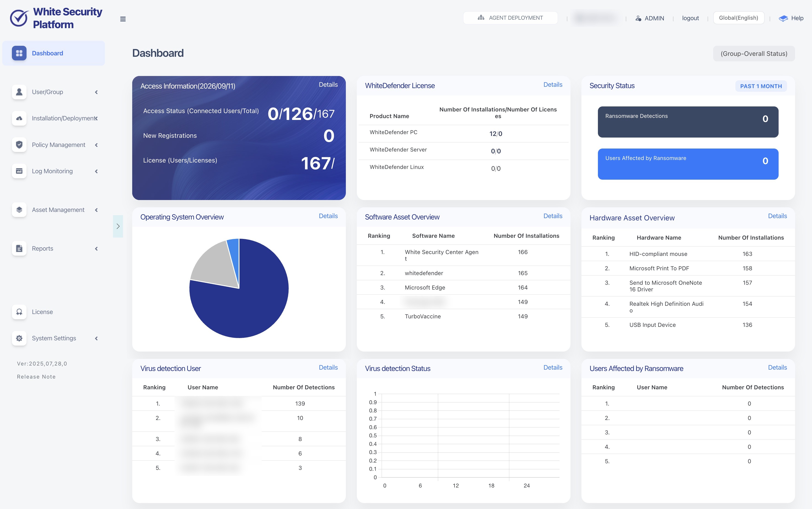This screenshot has width=812, height=509.
Task: Click the White Security Platform checkmark logo
Action: pos(19,18)
